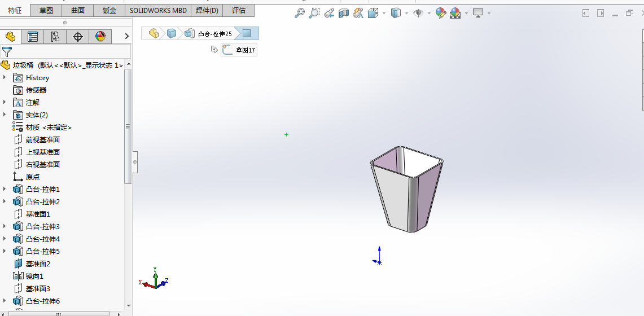This screenshot has width=644, height=316.
Task: Switch to 评估 tab
Action: 239,11
